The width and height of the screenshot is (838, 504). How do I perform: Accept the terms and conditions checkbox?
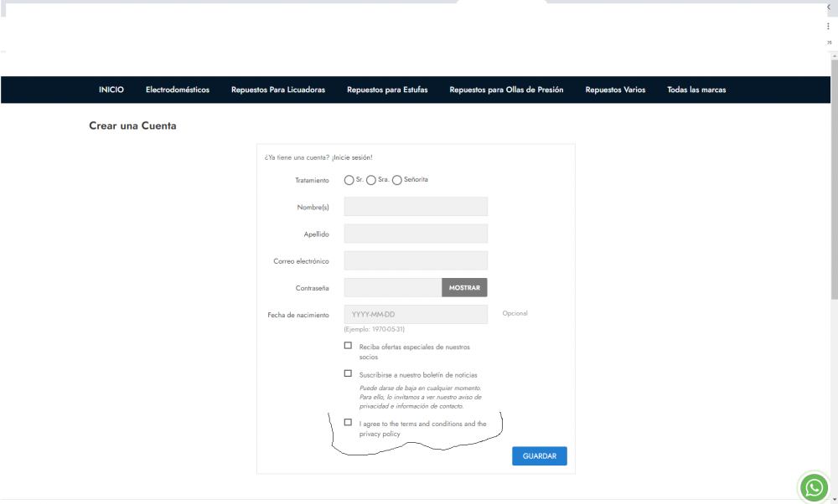[348, 422]
